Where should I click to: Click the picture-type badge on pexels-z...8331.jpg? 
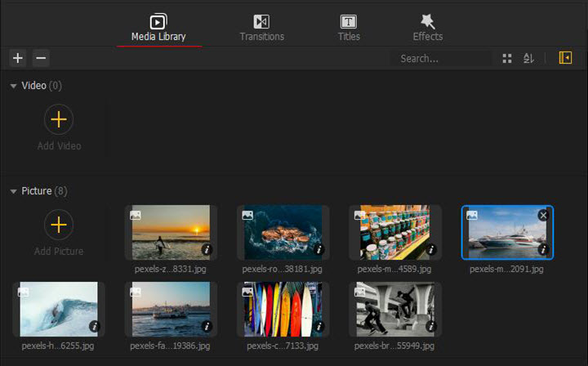click(x=136, y=215)
